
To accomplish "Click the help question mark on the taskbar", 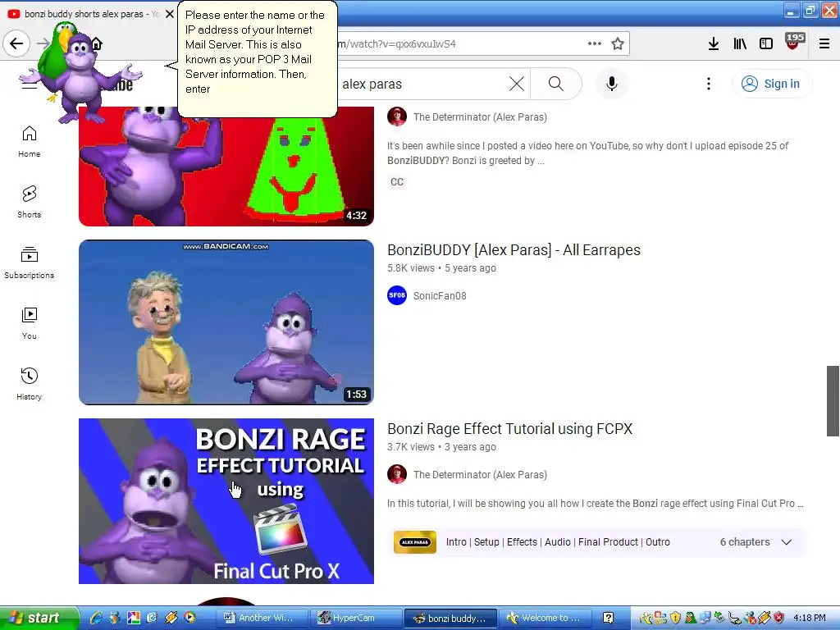I will coord(608,618).
